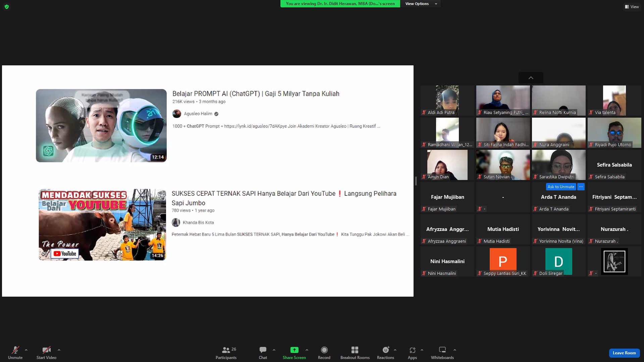Click the ChatGPT Prompt lynk.id description text
Image resolution: width=644 pixels, height=362 pixels.
(x=276, y=126)
